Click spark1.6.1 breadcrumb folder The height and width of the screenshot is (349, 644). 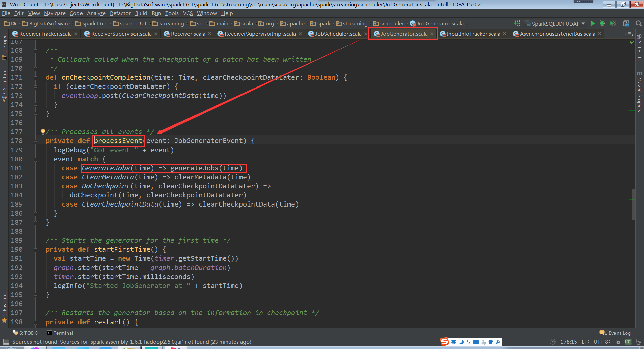click(x=91, y=24)
